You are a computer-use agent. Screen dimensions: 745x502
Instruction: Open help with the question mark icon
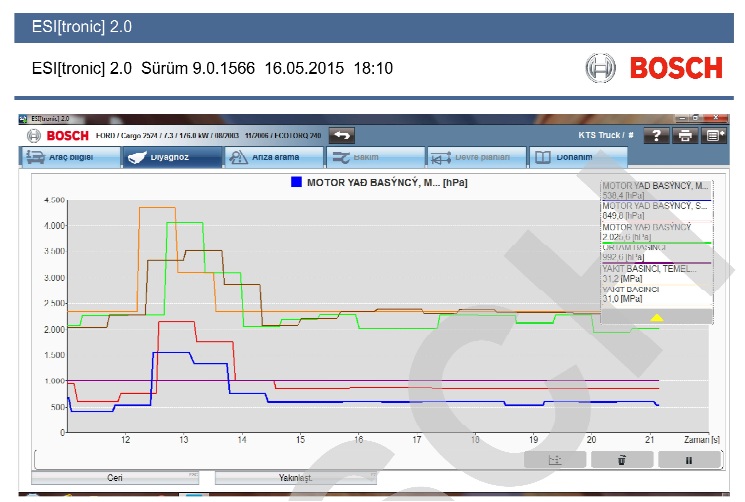[656, 136]
